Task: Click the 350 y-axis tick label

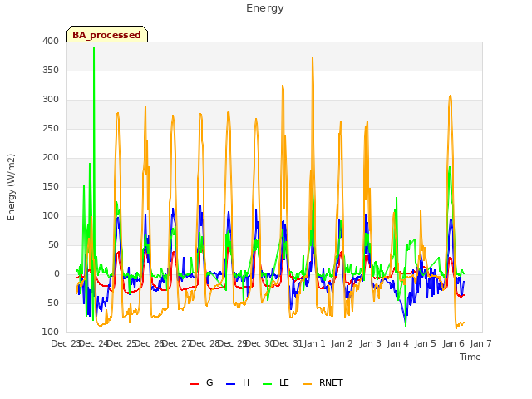Action: (51, 70)
